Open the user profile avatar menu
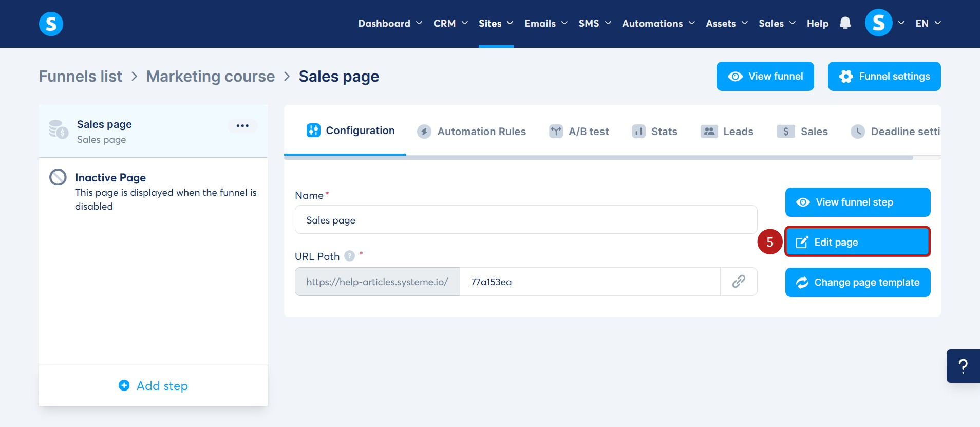 tap(878, 23)
